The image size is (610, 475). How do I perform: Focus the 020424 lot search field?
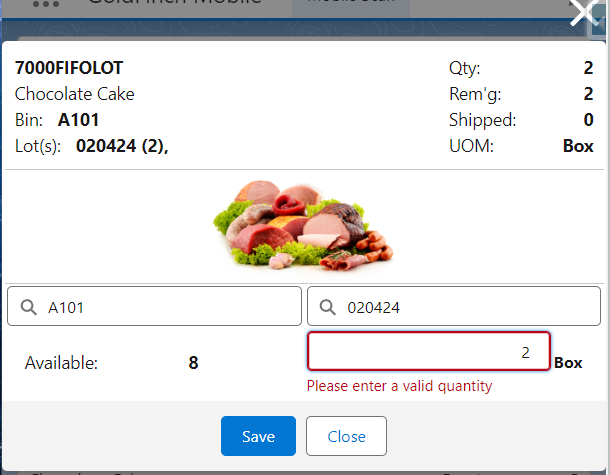[x=454, y=306]
